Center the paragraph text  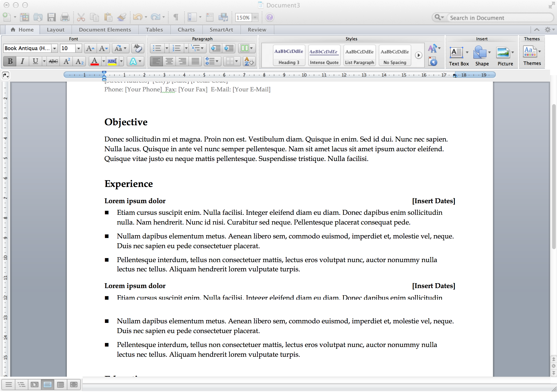point(169,61)
